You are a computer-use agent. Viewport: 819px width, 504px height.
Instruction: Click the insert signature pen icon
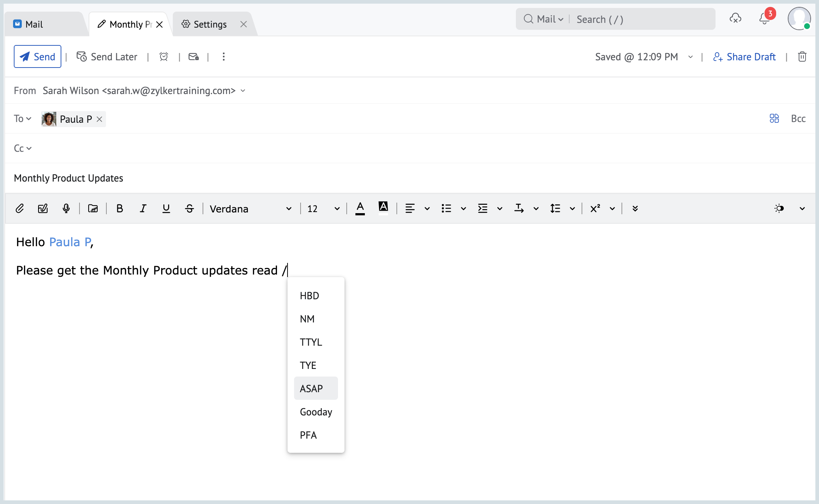[x=43, y=208]
